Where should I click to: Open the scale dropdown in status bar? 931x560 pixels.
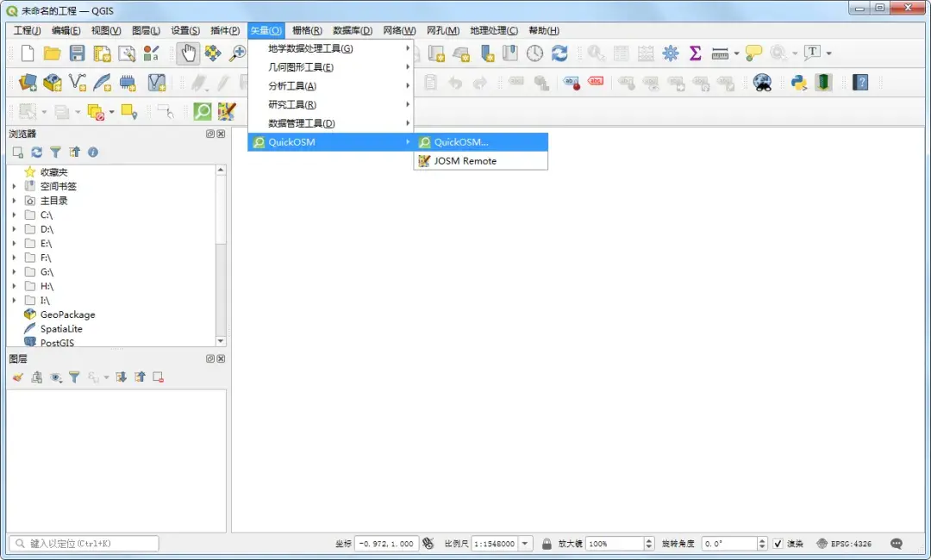(x=525, y=544)
